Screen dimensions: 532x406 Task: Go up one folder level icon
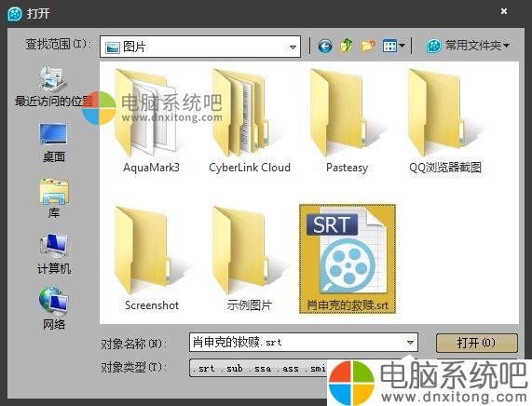[346, 45]
